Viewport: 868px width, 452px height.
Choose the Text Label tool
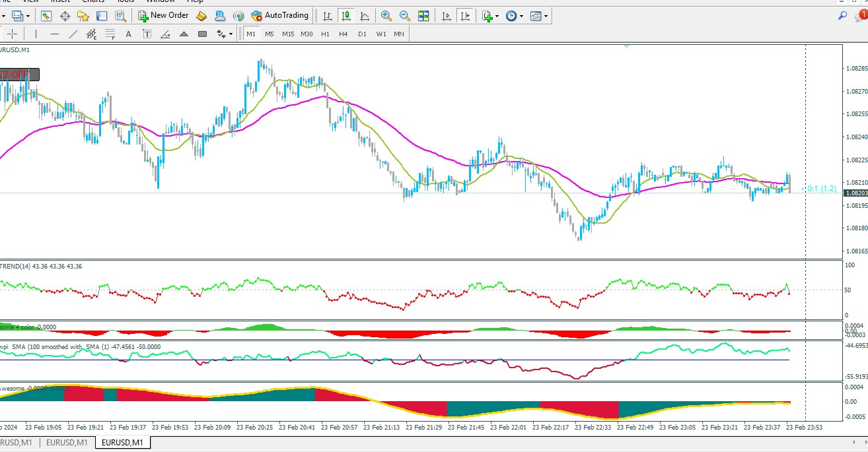coord(147,34)
